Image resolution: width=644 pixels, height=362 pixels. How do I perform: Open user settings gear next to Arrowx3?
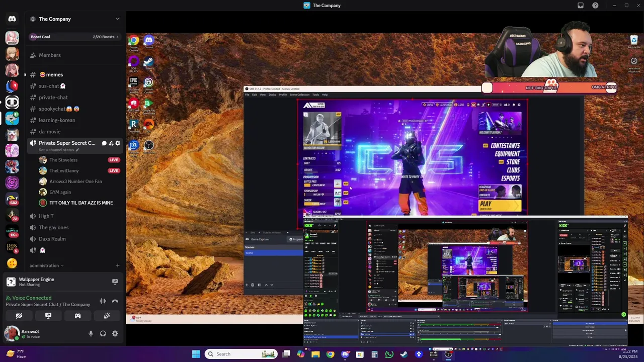[x=115, y=333]
